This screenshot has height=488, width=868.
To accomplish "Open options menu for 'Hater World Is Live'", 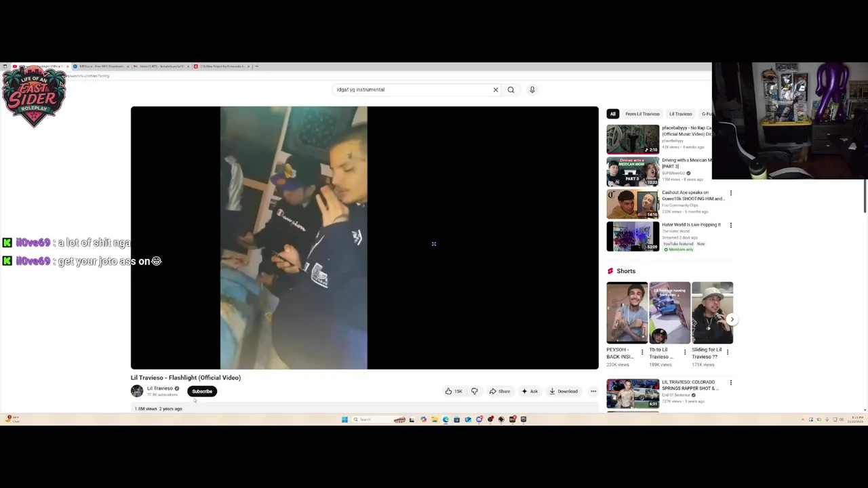I will tap(731, 225).
